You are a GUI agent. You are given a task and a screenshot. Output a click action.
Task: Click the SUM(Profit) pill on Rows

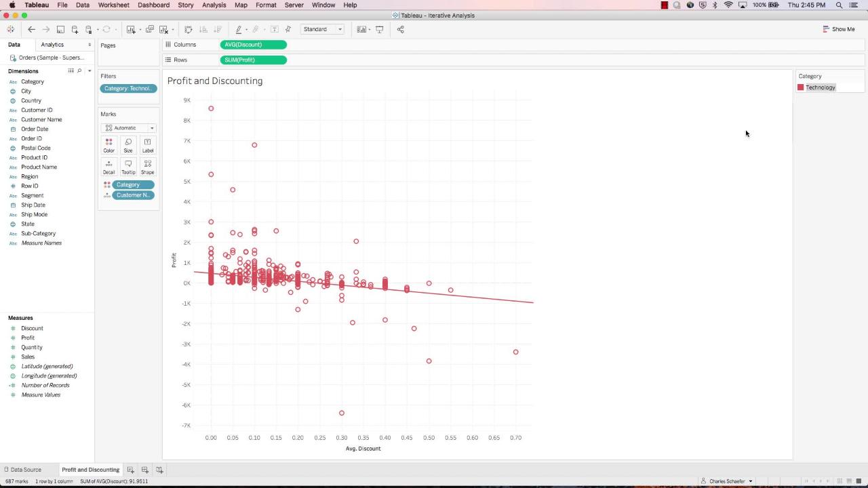click(x=253, y=60)
